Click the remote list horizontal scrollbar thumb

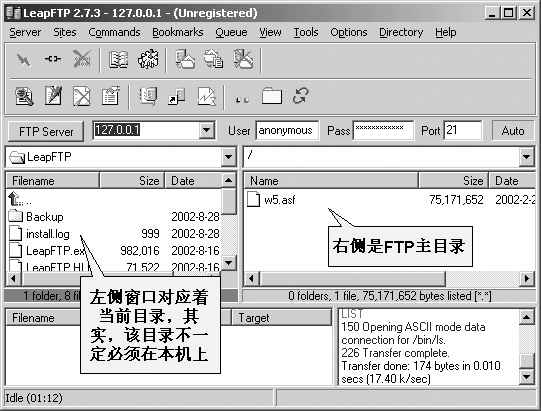click(352, 278)
